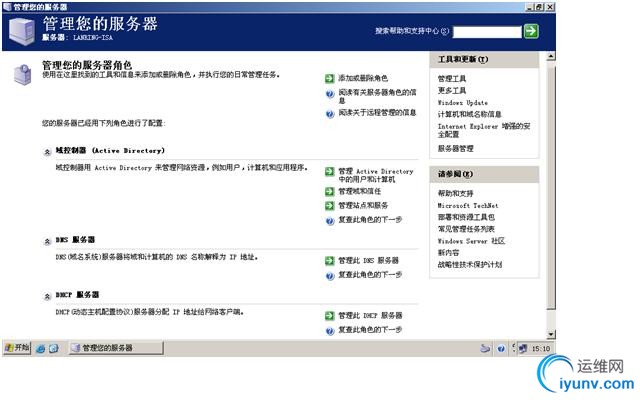This screenshot has width=640, height=400.
Task: Open the 战略性技术保护计划 link
Action: coord(470,264)
